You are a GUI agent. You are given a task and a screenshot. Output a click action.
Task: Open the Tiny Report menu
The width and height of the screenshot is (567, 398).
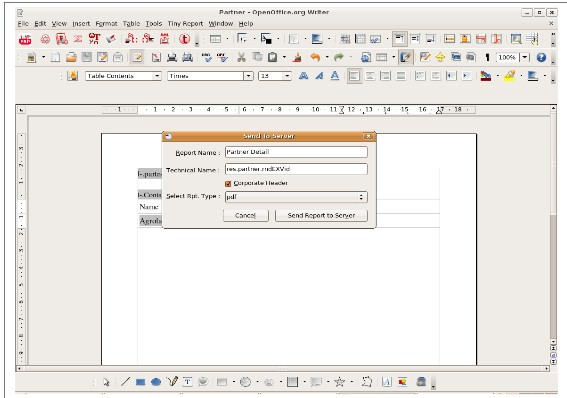coord(185,23)
